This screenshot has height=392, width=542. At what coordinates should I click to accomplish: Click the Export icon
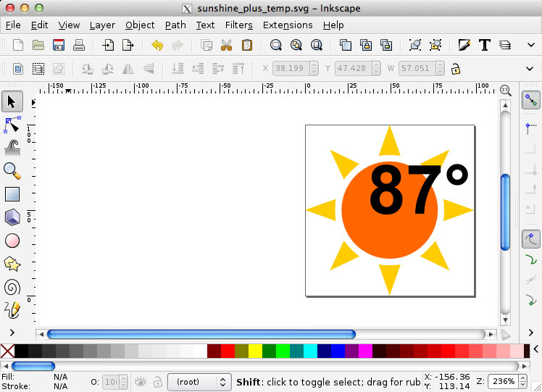click(128, 45)
